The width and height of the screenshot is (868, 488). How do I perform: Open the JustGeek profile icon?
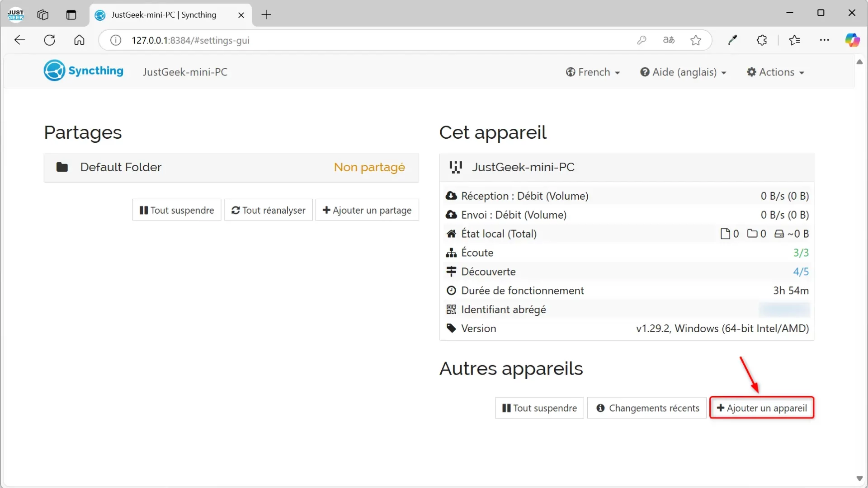coord(16,15)
